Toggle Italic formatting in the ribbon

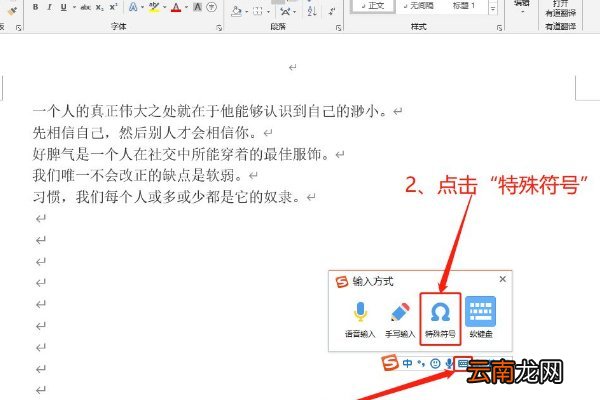(x=49, y=7)
